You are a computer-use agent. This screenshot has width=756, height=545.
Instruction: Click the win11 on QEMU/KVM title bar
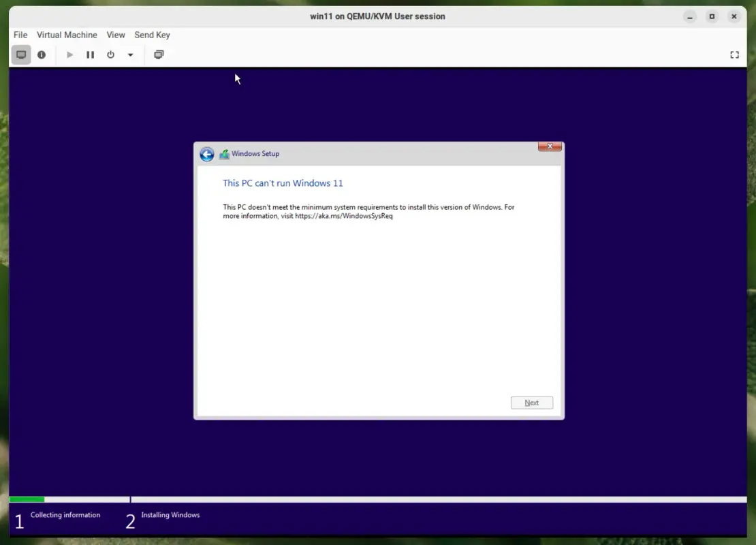(x=377, y=16)
